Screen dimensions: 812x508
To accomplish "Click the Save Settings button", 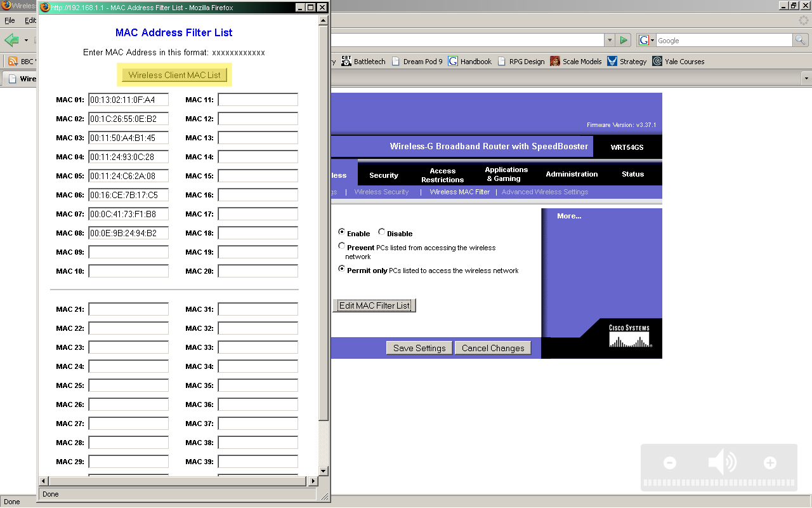I will coord(419,348).
